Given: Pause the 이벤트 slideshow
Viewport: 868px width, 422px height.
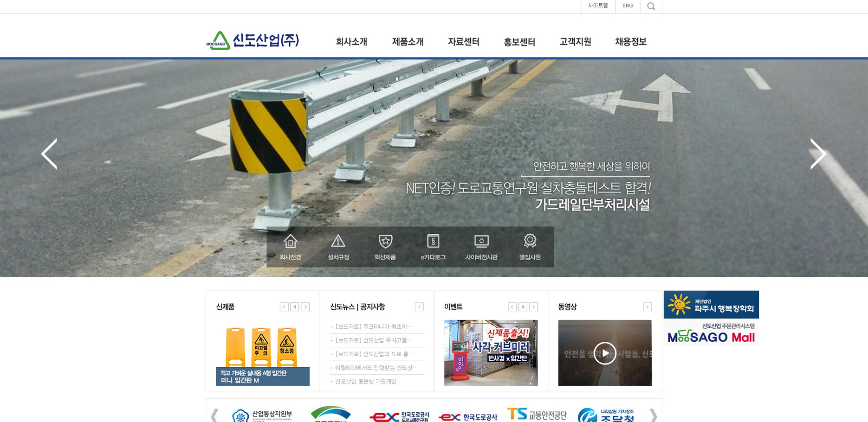Looking at the screenshot, I should pos(523,307).
